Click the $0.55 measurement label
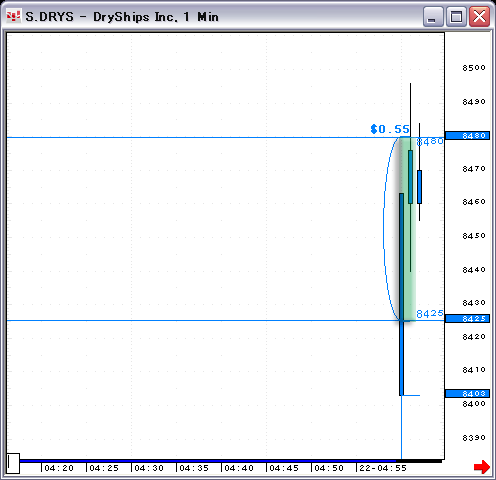This screenshot has width=496, height=480. click(x=390, y=129)
